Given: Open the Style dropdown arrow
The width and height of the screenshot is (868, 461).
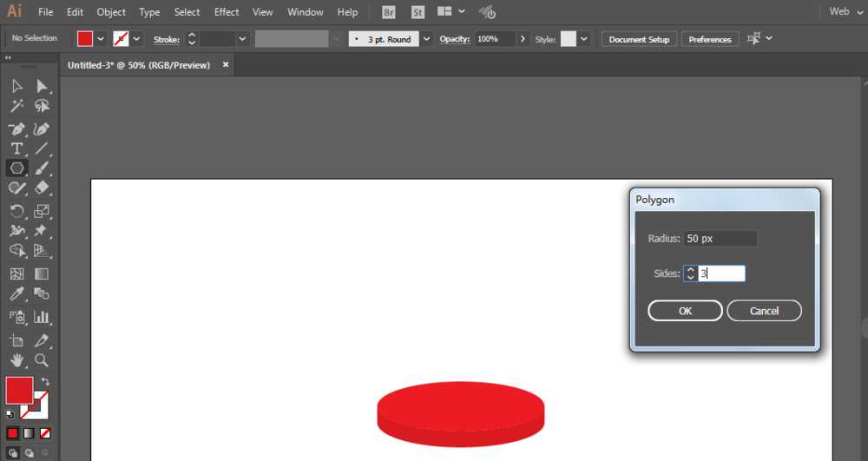Looking at the screenshot, I should tap(584, 39).
